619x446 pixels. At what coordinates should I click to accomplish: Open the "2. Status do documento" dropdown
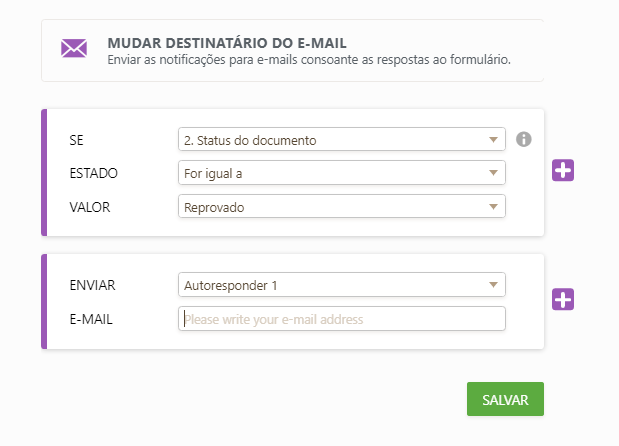341,140
